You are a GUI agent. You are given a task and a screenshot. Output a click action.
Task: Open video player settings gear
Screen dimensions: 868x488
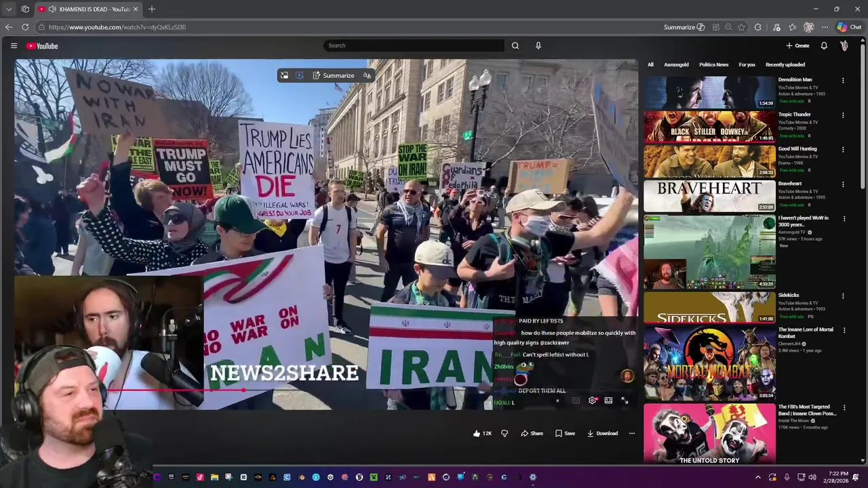coord(593,401)
